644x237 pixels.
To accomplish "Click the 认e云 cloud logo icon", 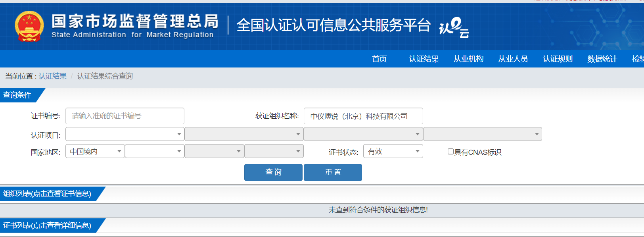I will pos(454,27).
